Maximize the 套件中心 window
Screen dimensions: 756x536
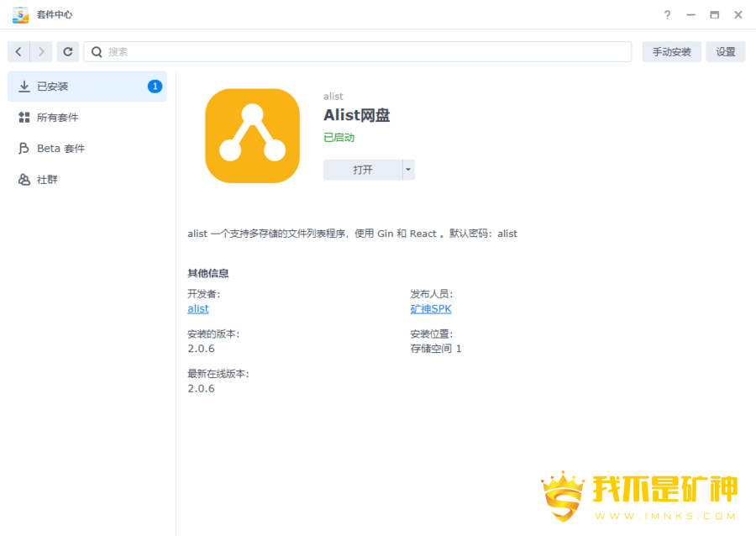click(x=715, y=15)
